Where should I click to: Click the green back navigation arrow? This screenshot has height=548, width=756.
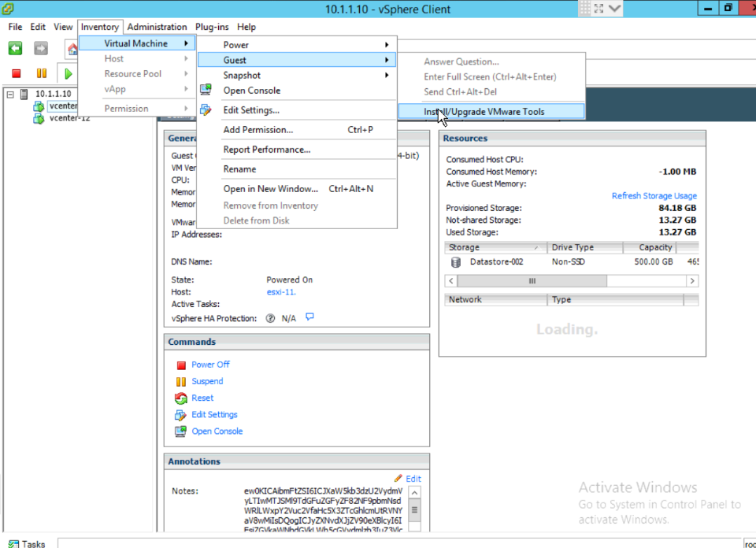point(14,49)
